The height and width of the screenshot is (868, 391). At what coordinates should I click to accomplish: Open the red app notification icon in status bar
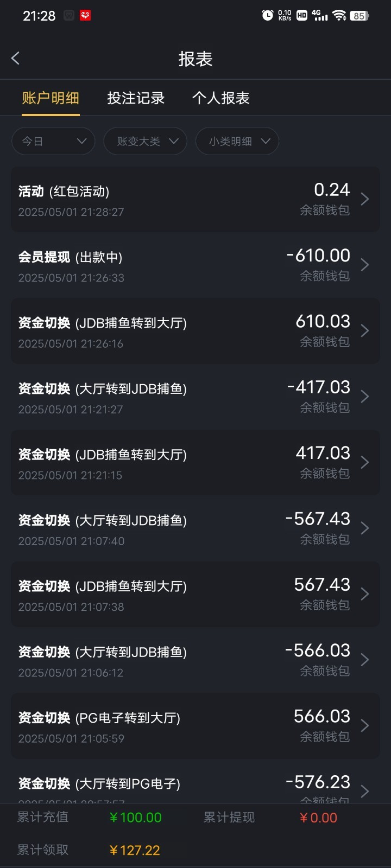tap(85, 15)
